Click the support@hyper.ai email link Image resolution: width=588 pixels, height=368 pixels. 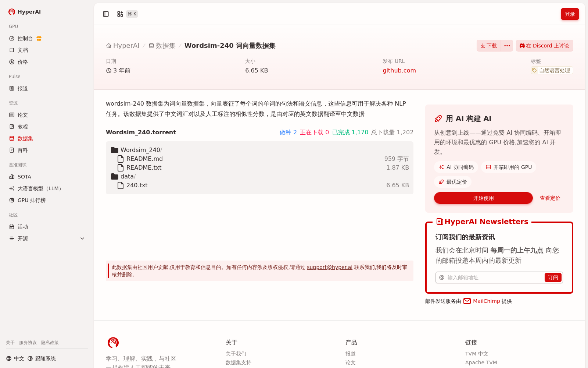click(330, 267)
